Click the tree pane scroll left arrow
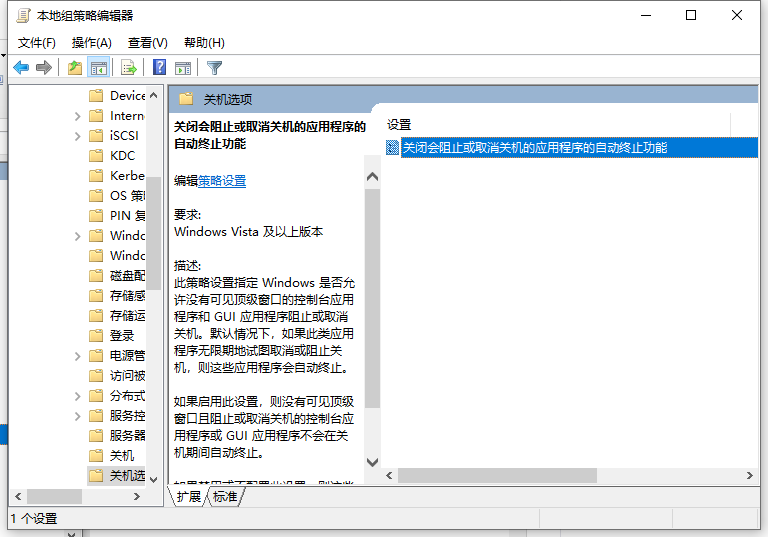Screen dimensions: 768x537 point(18,496)
